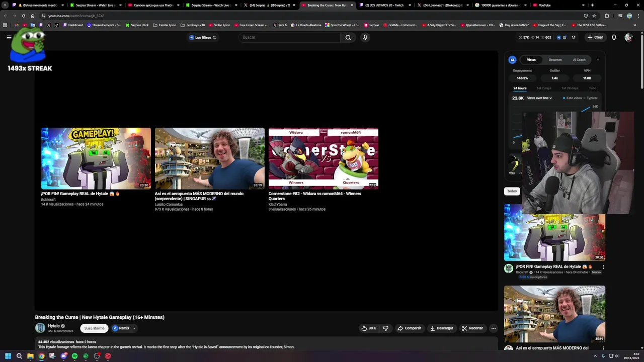
Task: Toggle the Los filtros button
Action: (x=203, y=37)
